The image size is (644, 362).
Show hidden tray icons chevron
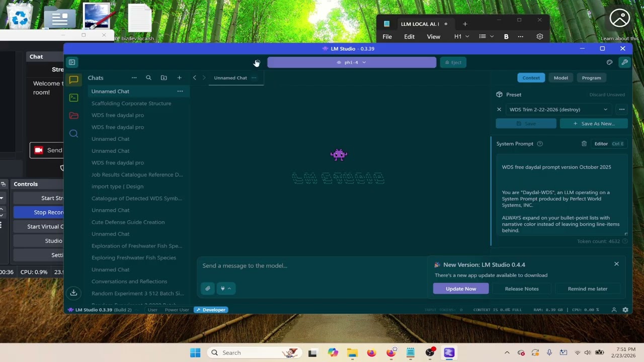507,353
